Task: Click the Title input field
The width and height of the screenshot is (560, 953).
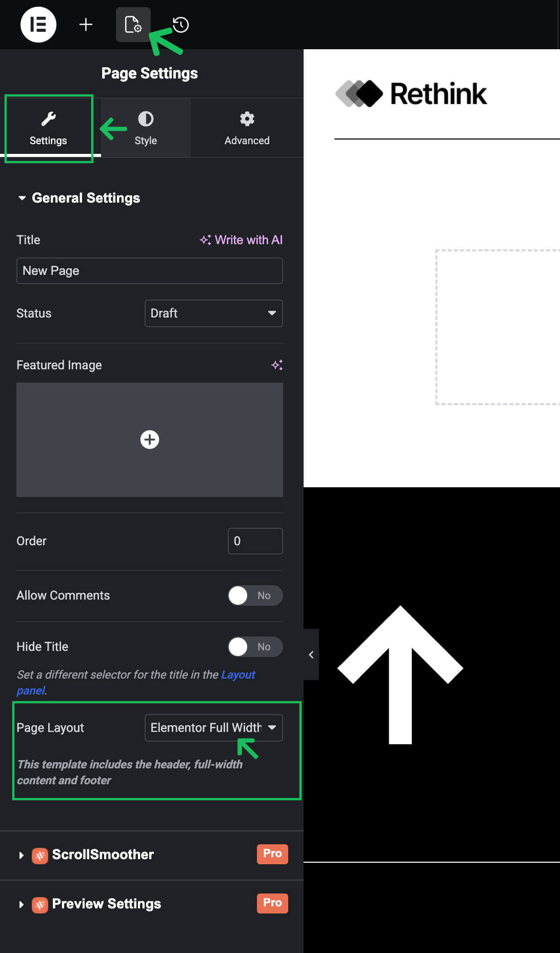Action: [149, 271]
